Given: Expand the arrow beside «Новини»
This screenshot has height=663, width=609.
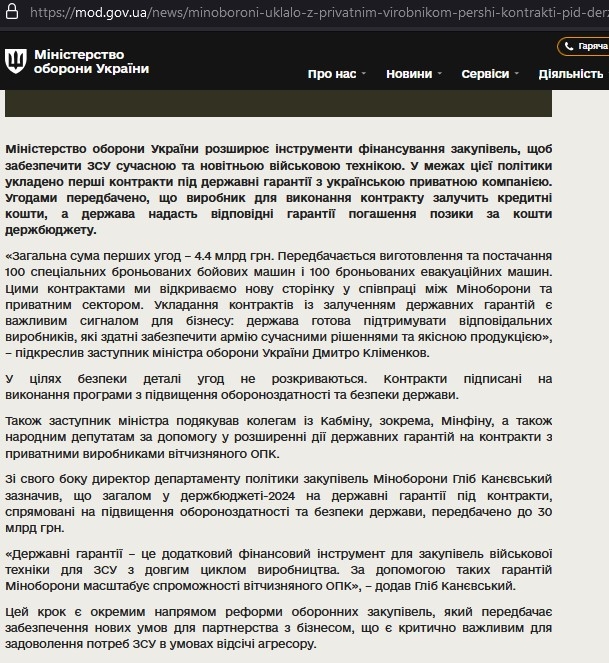Looking at the screenshot, I should [x=439, y=75].
